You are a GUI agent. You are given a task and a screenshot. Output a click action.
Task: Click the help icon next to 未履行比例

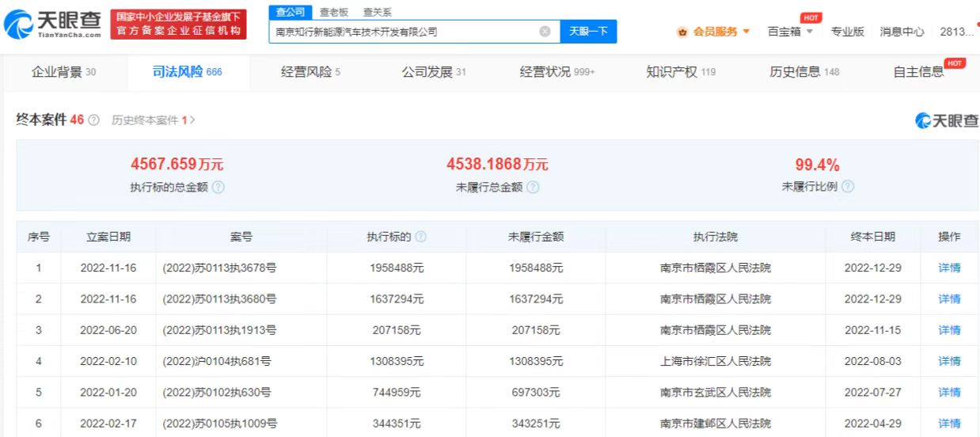[848, 187]
